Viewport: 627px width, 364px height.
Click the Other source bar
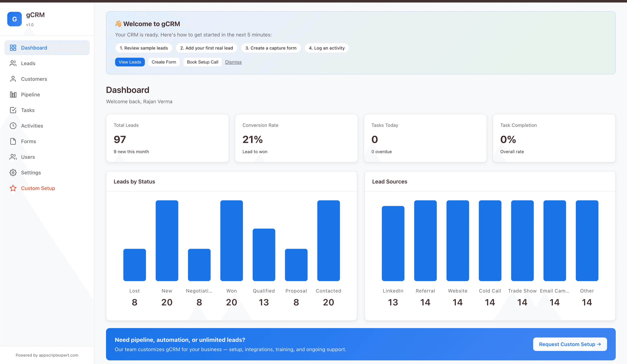point(587,241)
